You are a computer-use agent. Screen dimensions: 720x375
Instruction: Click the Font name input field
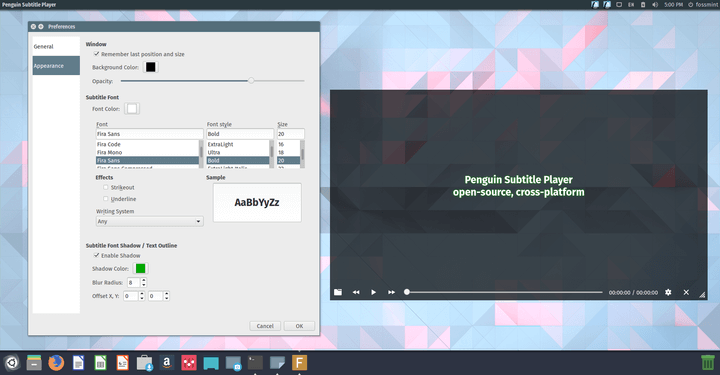point(150,134)
